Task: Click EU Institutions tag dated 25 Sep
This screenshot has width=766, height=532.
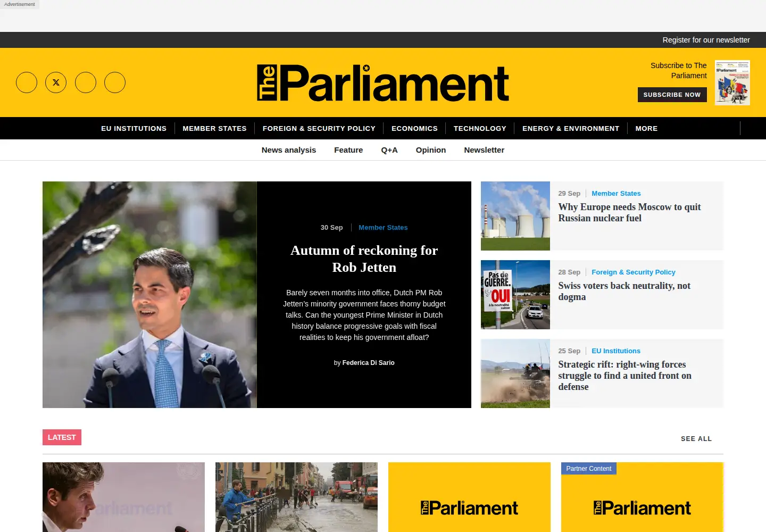Action: 616,351
